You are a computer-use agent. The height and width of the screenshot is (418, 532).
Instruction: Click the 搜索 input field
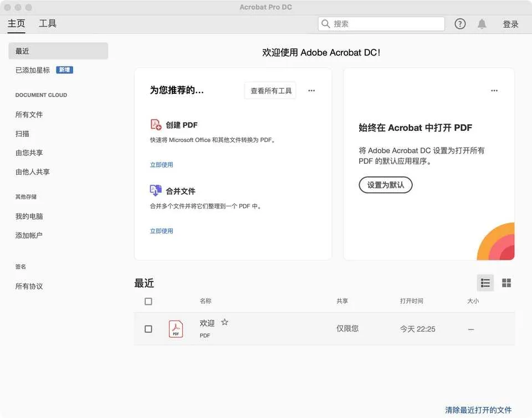coord(381,24)
